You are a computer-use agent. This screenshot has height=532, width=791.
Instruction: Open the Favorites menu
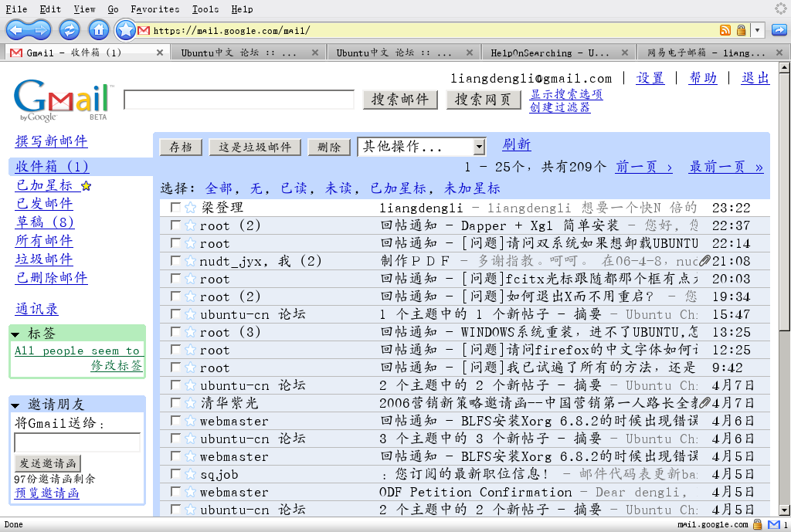point(154,9)
